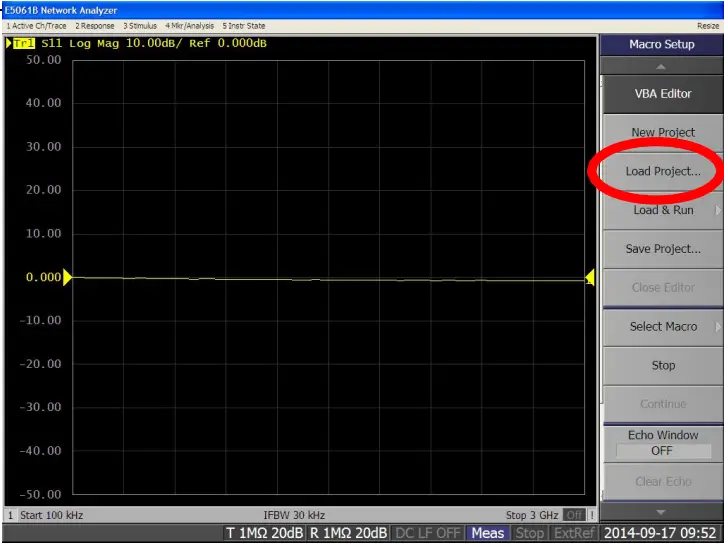
Task: Open the Active Ch/Trace menu
Action: click(36, 26)
